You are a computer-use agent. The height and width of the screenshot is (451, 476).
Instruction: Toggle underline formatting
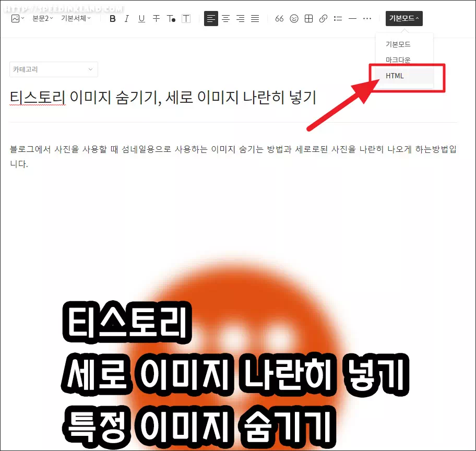141,18
